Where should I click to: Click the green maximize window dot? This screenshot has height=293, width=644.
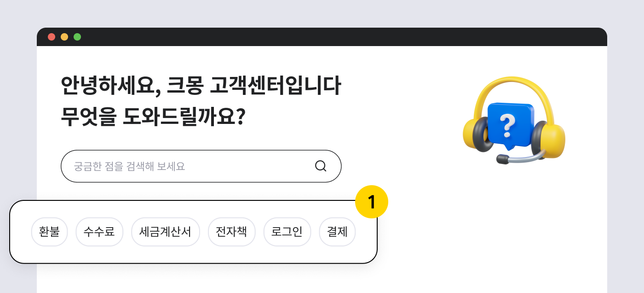tap(77, 37)
